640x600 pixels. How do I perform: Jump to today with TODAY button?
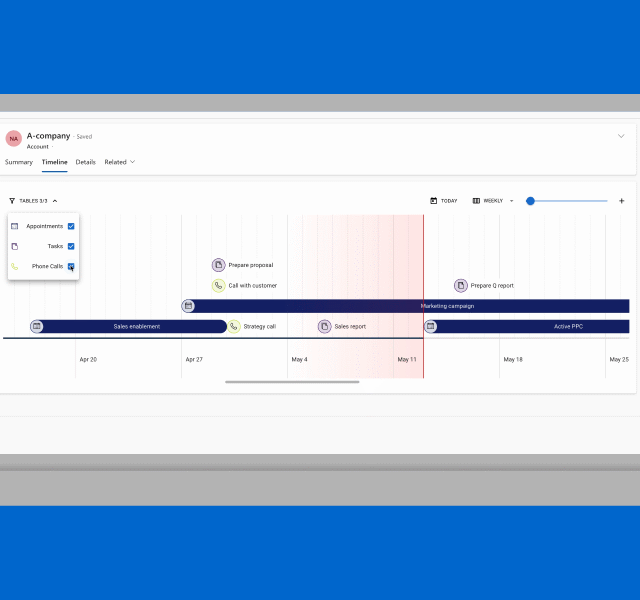[x=444, y=201]
